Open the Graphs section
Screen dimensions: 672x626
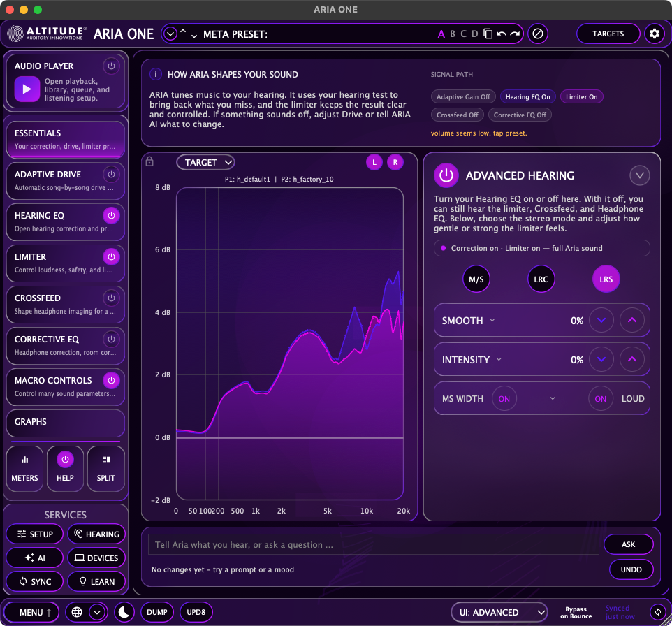tap(65, 422)
